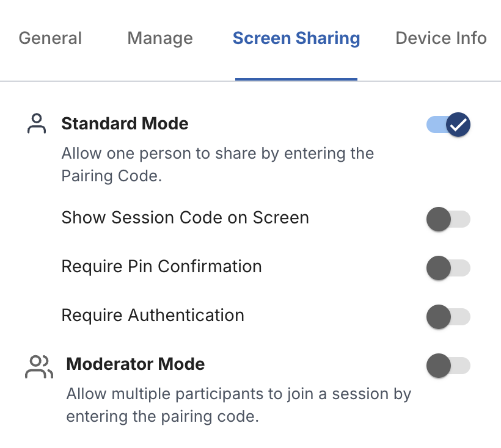Click the Require Pin Confirmation label
Image resolution: width=501 pixels, height=448 pixels.
tap(162, 267)
